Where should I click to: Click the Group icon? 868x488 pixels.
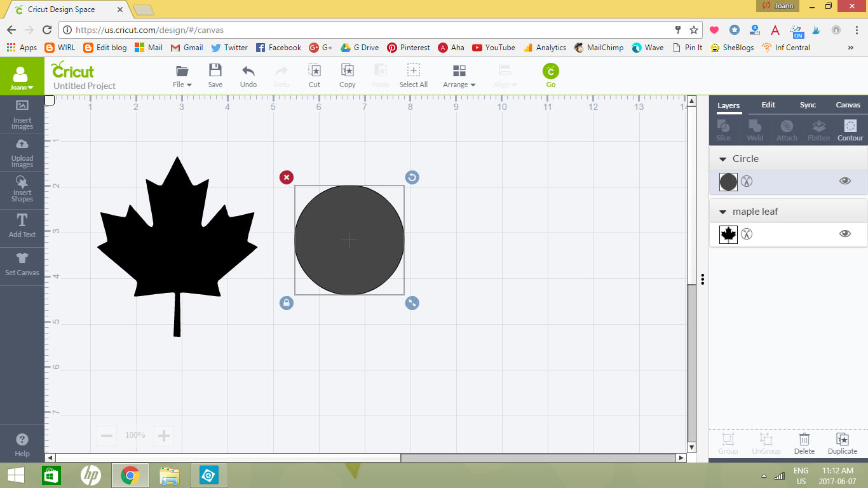click(x=728, y=443)
